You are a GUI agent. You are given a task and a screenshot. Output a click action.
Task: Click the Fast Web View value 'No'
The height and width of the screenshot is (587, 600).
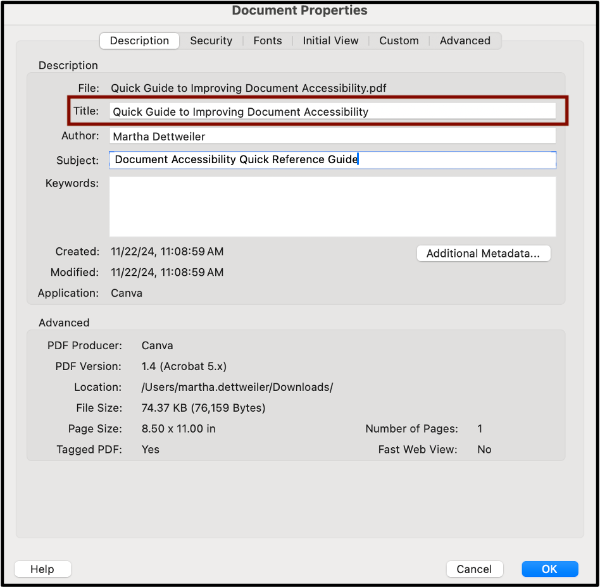coord(484,449)
